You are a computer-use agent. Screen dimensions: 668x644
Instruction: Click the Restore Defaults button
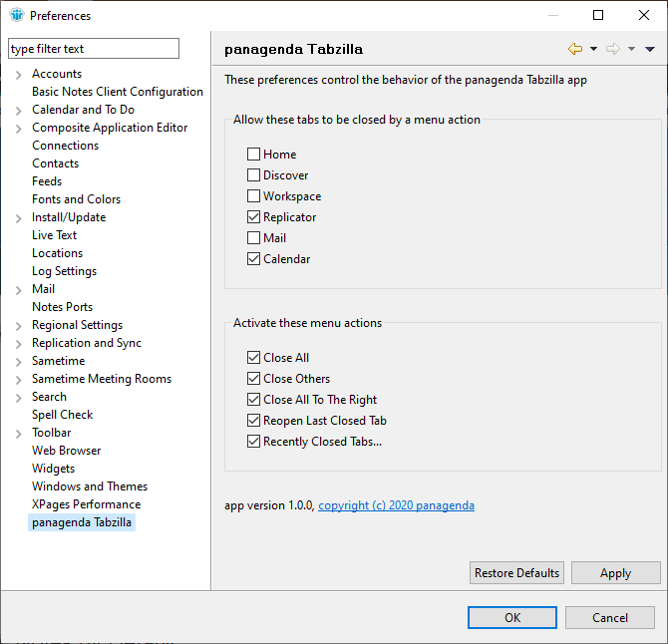tap(516, 573)
